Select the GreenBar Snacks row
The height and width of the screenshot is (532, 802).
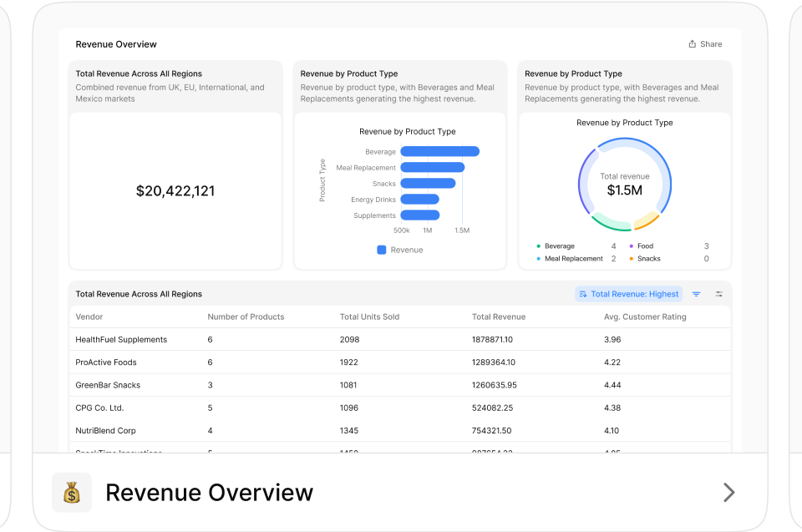click(x=400, y=385)
